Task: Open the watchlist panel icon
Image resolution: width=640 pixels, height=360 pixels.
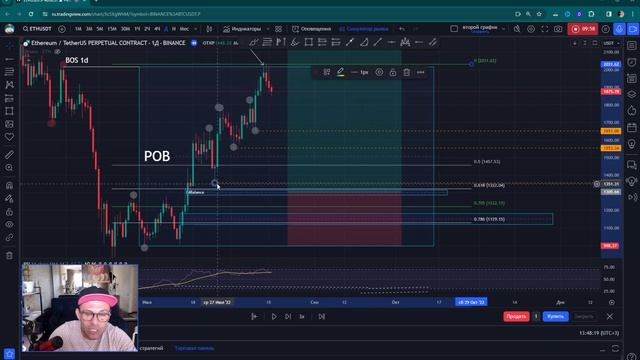Action: [632, 45]
